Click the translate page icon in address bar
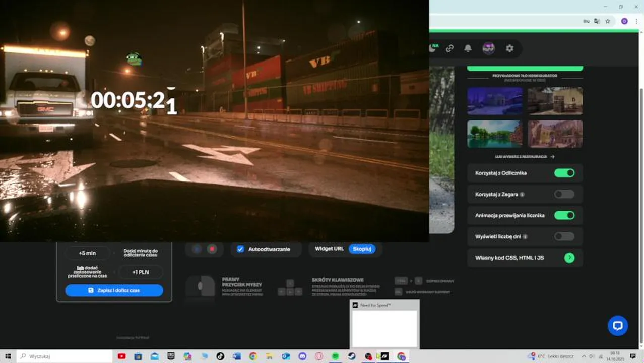Image resolution: width=644 pixels, height=363 pixels. (x=597, y=21)
